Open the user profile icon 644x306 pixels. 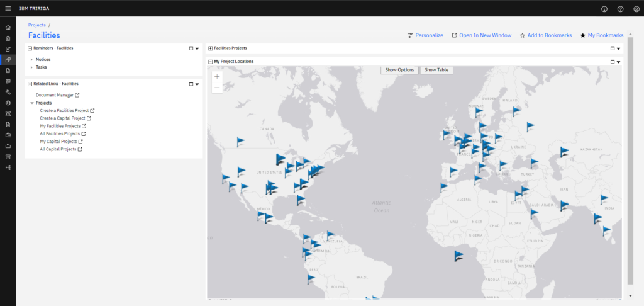click(636, 9)
